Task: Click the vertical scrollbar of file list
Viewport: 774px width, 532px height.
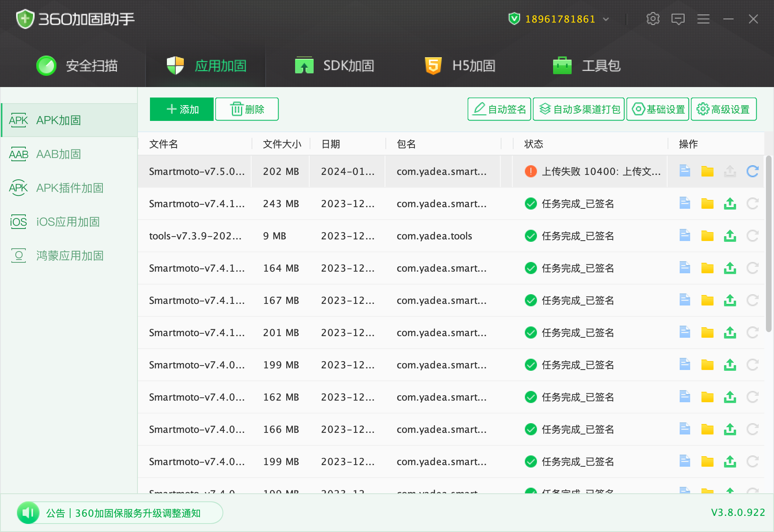Action: pyautogui.click(x=769, y=243)
